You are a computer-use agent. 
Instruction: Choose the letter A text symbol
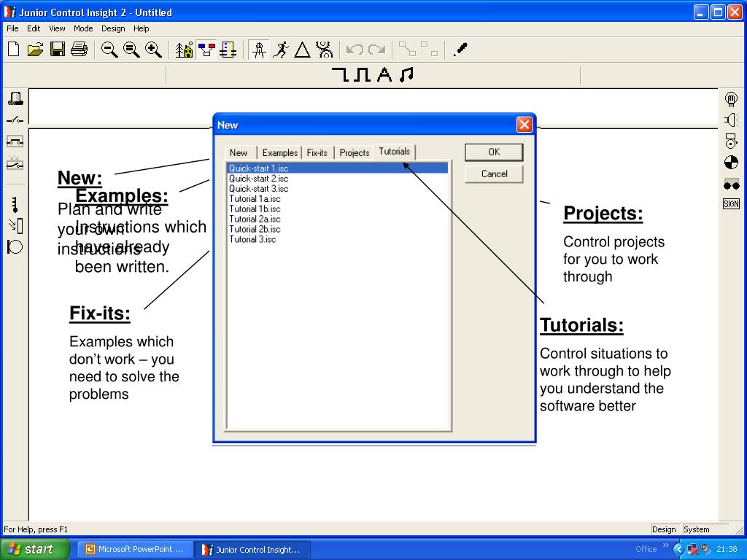384,74
